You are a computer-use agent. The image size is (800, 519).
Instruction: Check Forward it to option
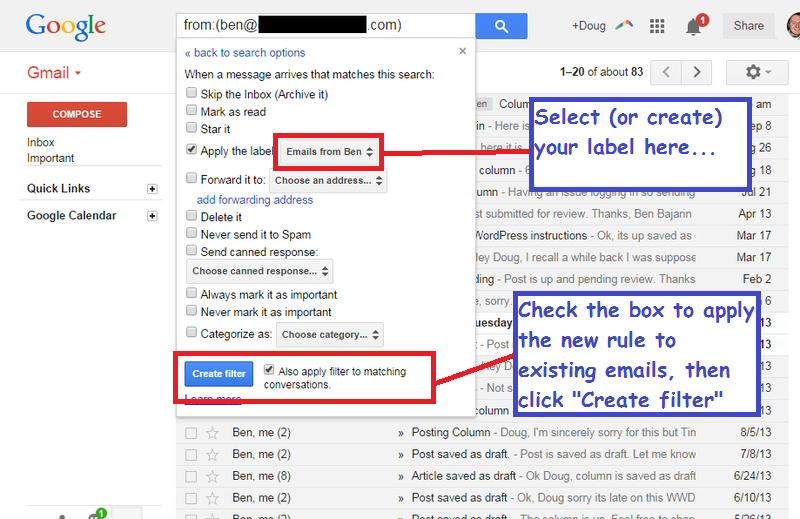pyautogui.click(x=191, y=178)
